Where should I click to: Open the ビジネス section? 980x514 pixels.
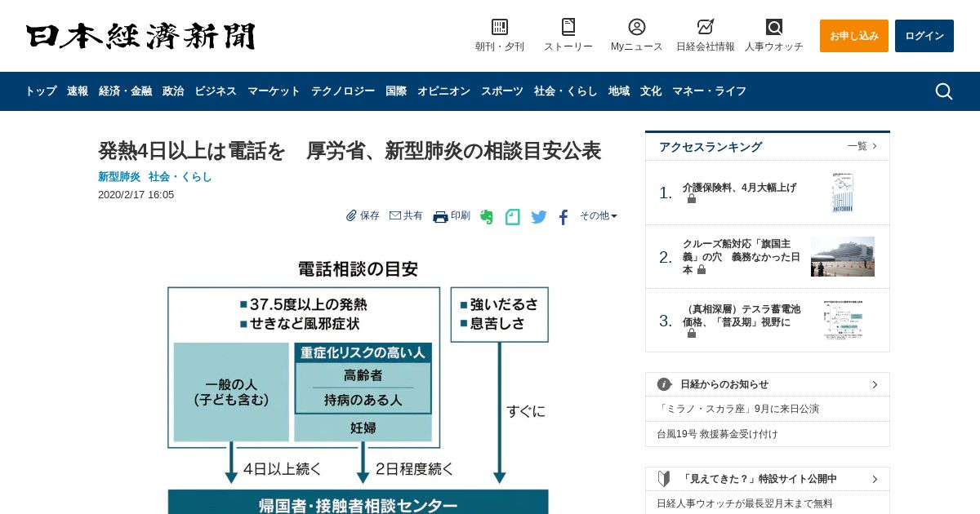click(216, 91)
